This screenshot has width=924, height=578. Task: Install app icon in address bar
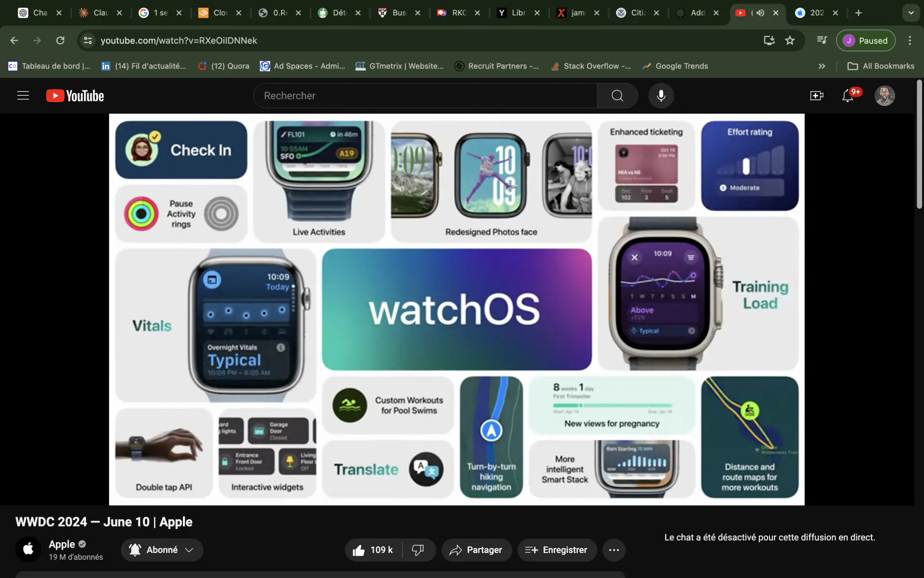coord(769,40)
